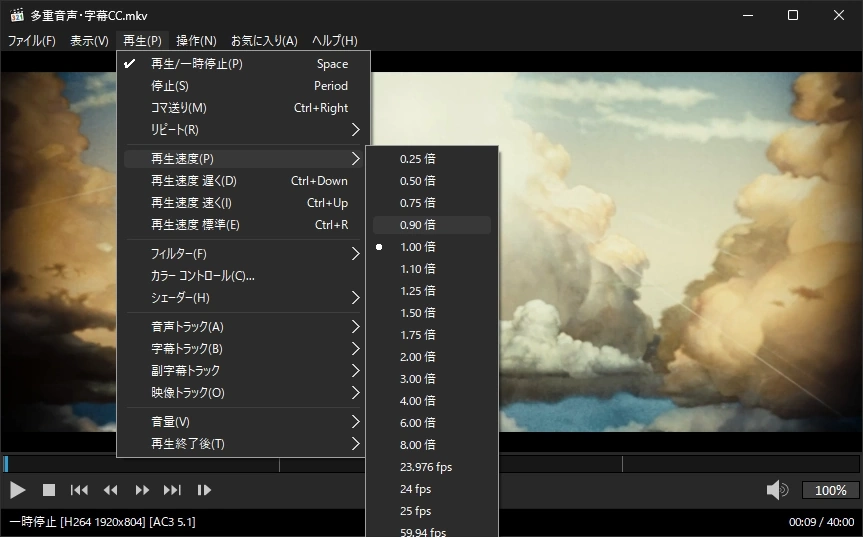
Task: Close the player window
Action: [838, 15]
